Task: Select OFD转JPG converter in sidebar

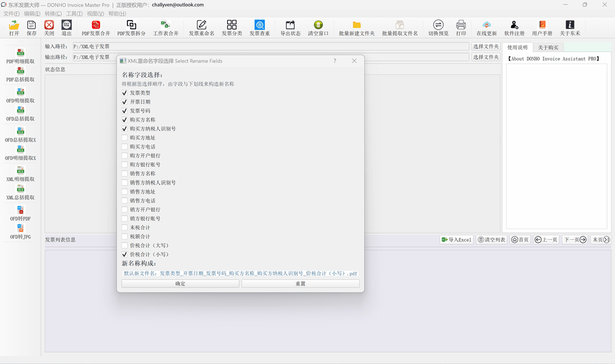Action: point(21,232)
